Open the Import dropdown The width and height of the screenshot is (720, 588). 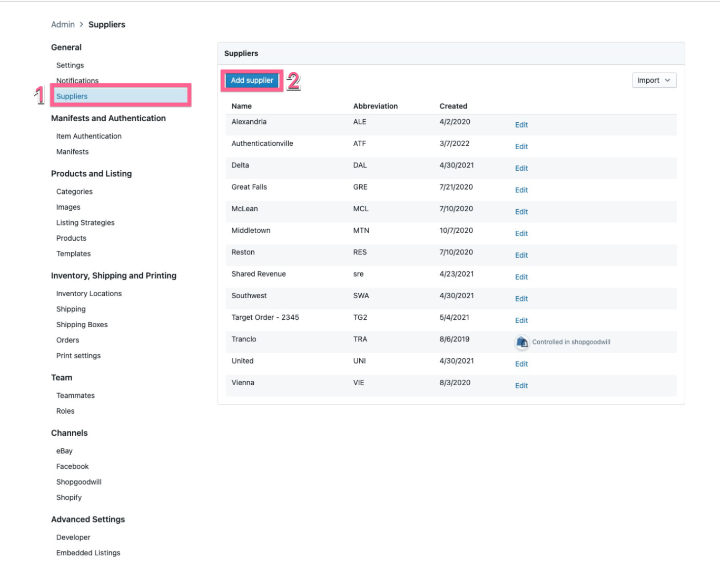coord(654,81)
